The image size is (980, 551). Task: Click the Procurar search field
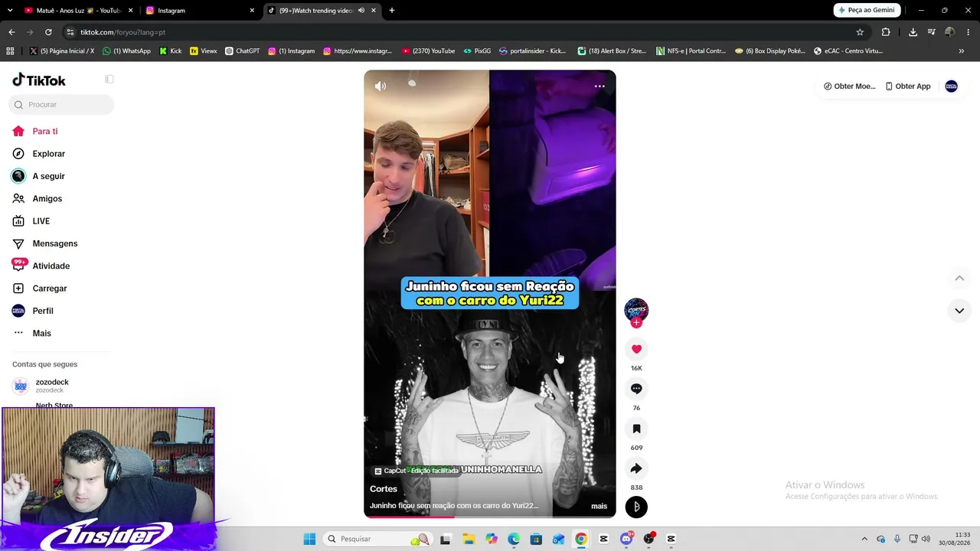[x=61, y=105]
